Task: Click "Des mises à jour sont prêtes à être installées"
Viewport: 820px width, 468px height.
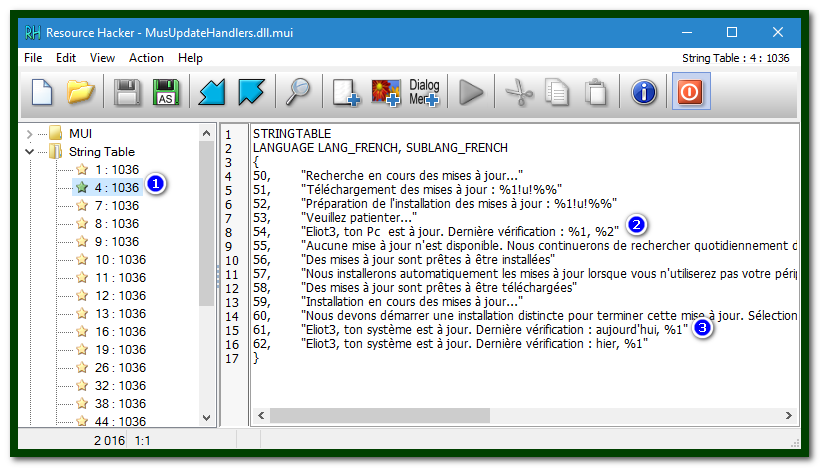Action: [428, 260]
